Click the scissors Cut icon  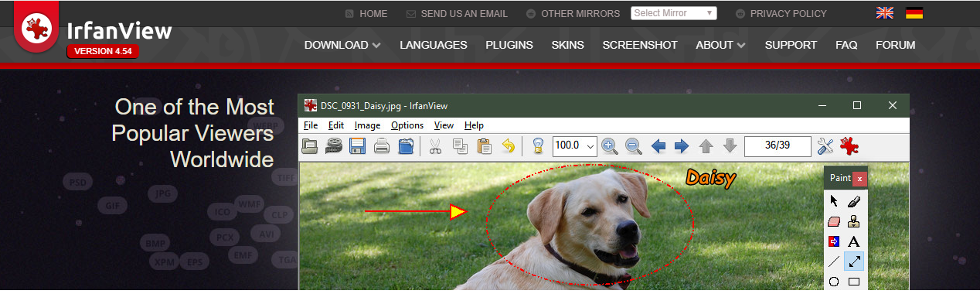click(x=435, y=146)
